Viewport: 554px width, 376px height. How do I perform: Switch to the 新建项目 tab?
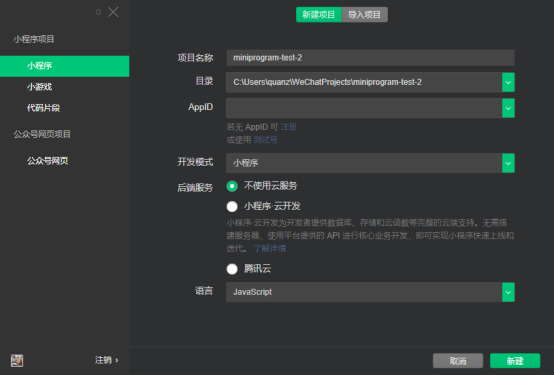tap(319, 15)
